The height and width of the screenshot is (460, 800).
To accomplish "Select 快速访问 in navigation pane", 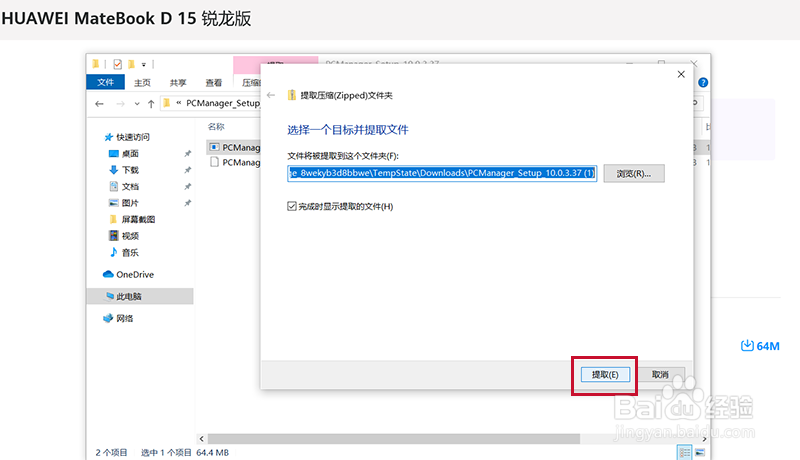I will 133,137.
